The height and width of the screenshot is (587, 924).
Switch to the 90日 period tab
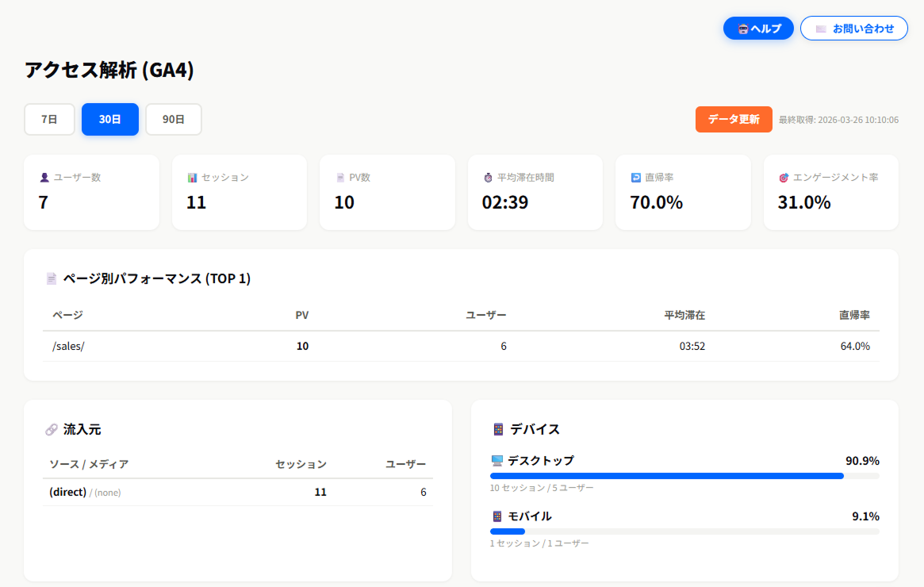click(174, 120)
